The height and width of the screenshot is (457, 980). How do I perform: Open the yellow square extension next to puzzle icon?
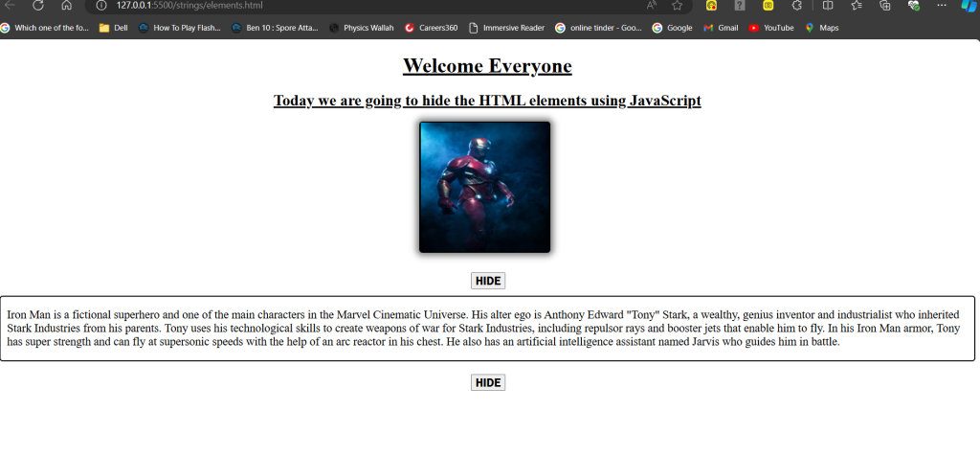click(x=768, y=5)
